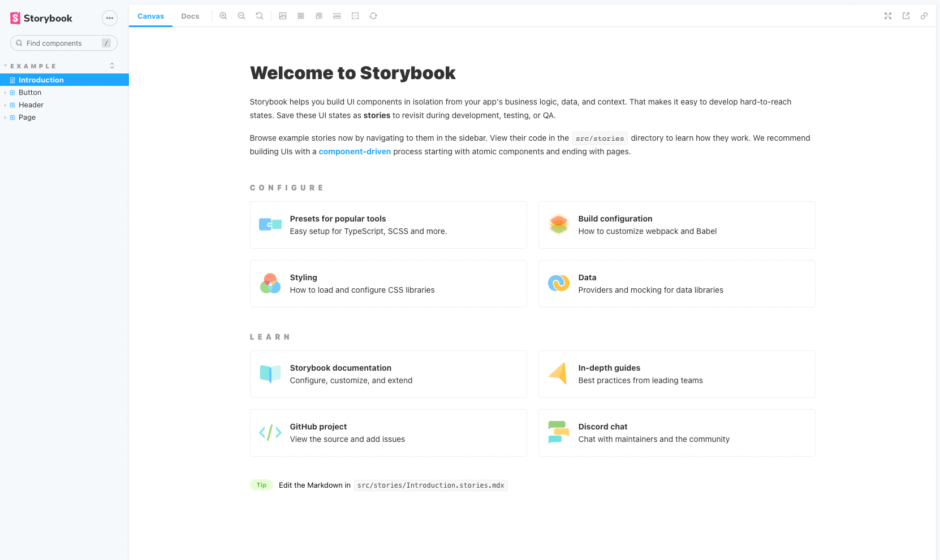Click the Introduction document icon
This screenshot has width=940, height=560.
pyautogui.click(x=12, y=80)
